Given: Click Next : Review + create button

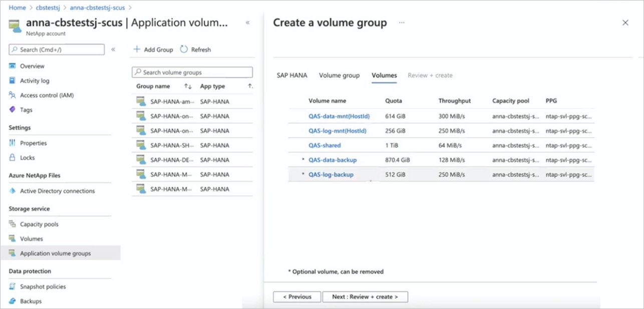Looking at the screenshot, I should click(365, 296).
